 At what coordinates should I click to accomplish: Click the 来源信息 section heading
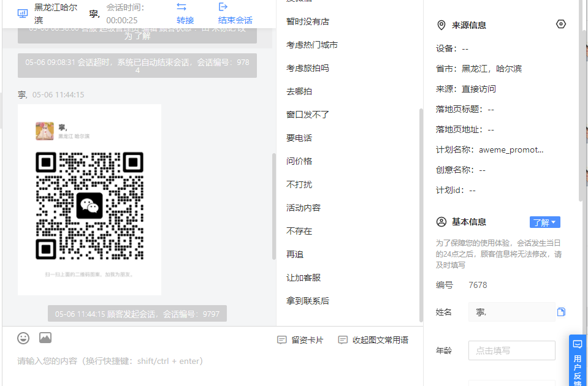pyautogui.click(x=469, y=25)
